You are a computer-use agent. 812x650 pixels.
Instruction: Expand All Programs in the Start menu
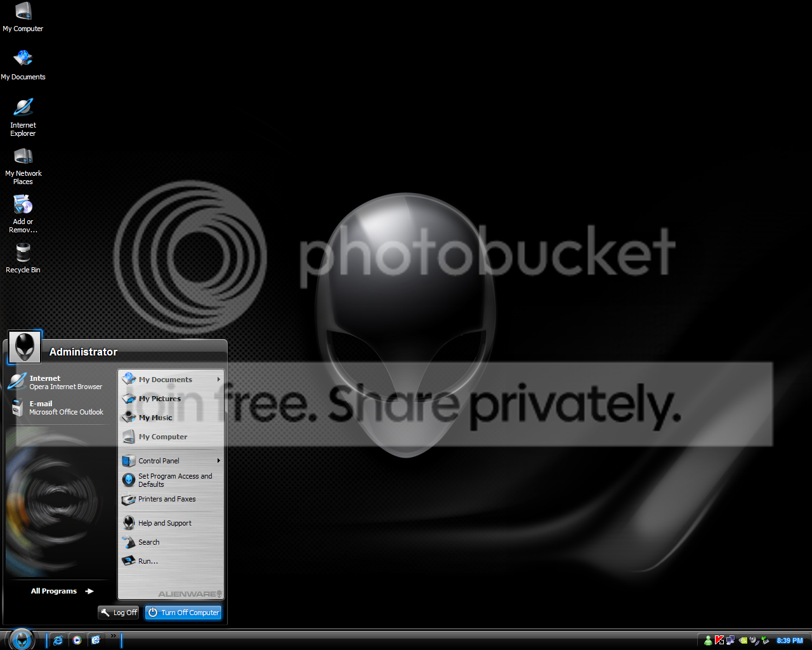62,591
